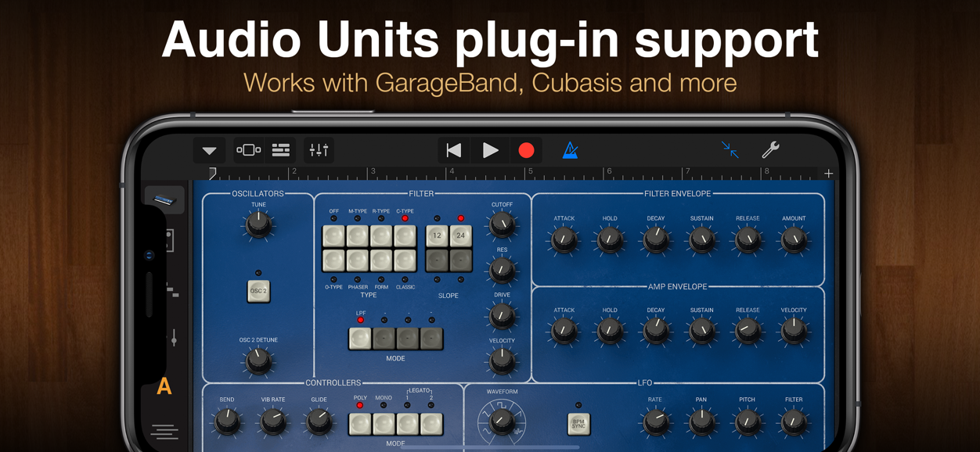Select the LFO waveform selector dial

point(501,422)
